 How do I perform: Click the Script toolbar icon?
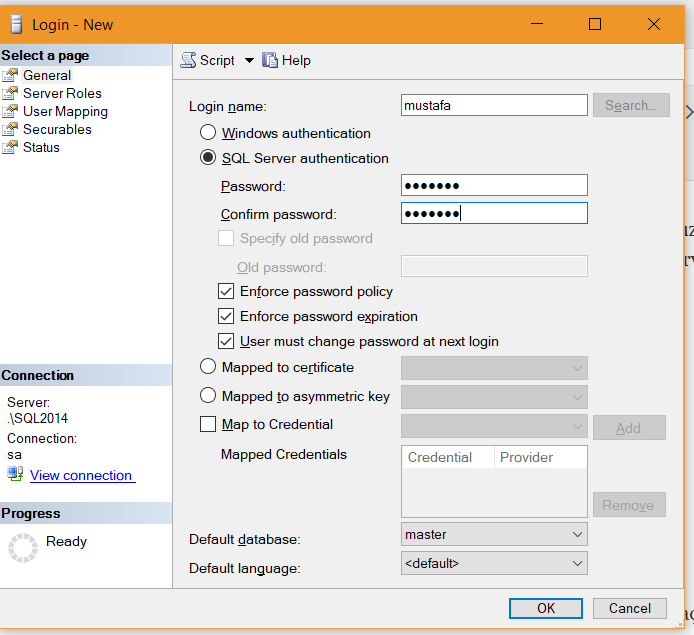coord(188,60)
